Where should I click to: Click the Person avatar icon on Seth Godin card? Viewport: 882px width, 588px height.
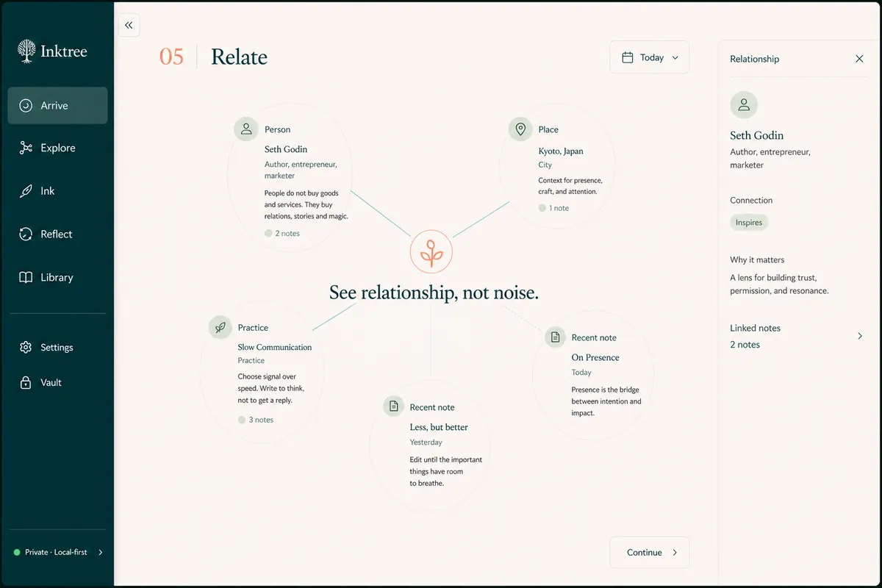click(x=246, y=129)
